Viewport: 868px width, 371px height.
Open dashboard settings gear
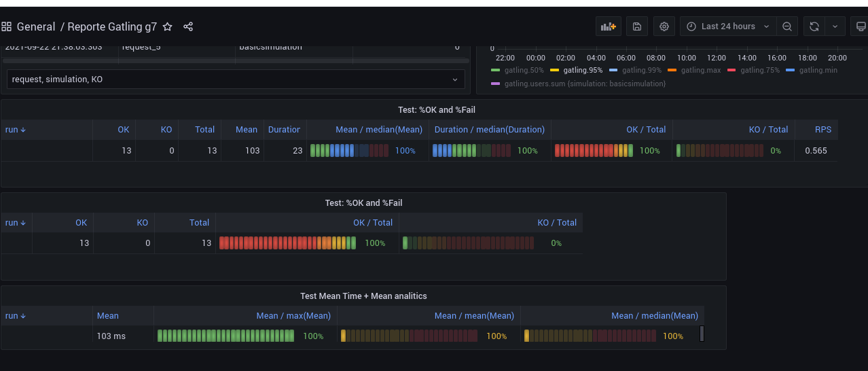pyautogui.click(x=664, y=26)
